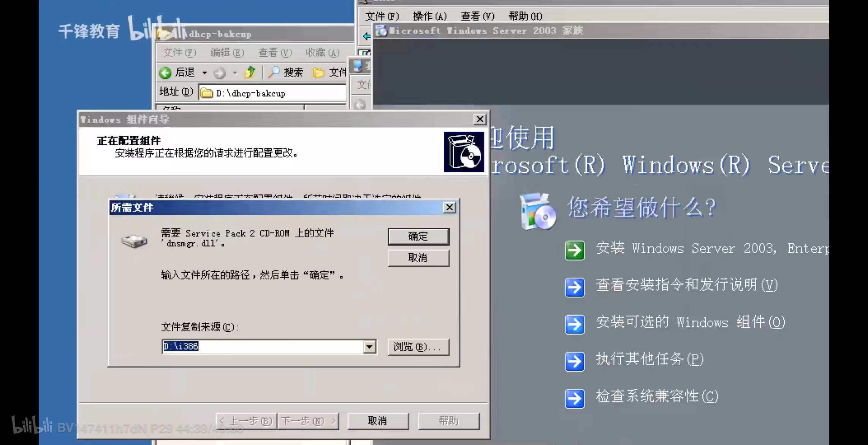Click arrow icon for optional Windows components
868x445 pixels.
tap(575, 324)
